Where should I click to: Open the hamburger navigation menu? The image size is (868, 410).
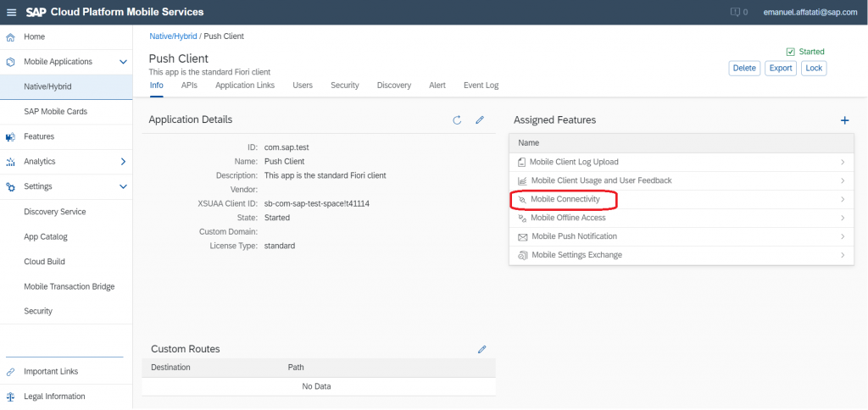[11, 12]
